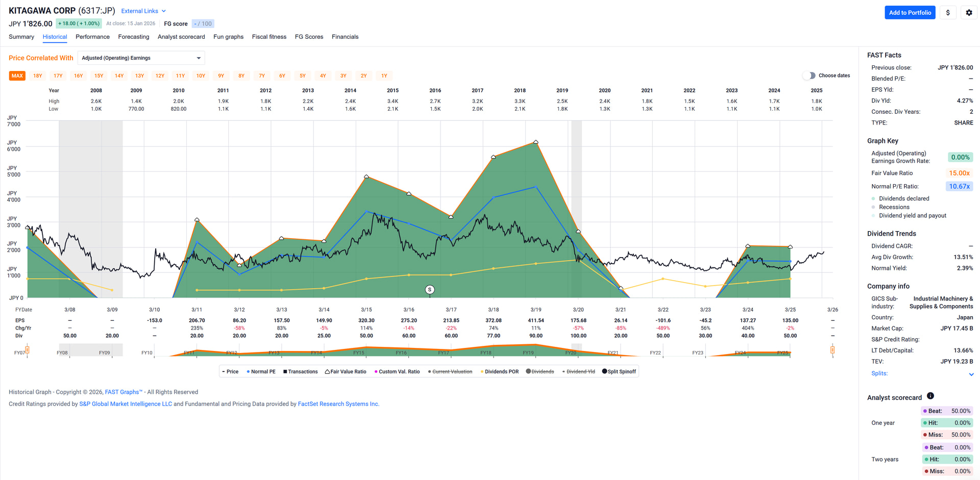The height and width of the screenshot is (480, 980).
Task: Enable the Choose dates switch
Action: pos(809,75)
